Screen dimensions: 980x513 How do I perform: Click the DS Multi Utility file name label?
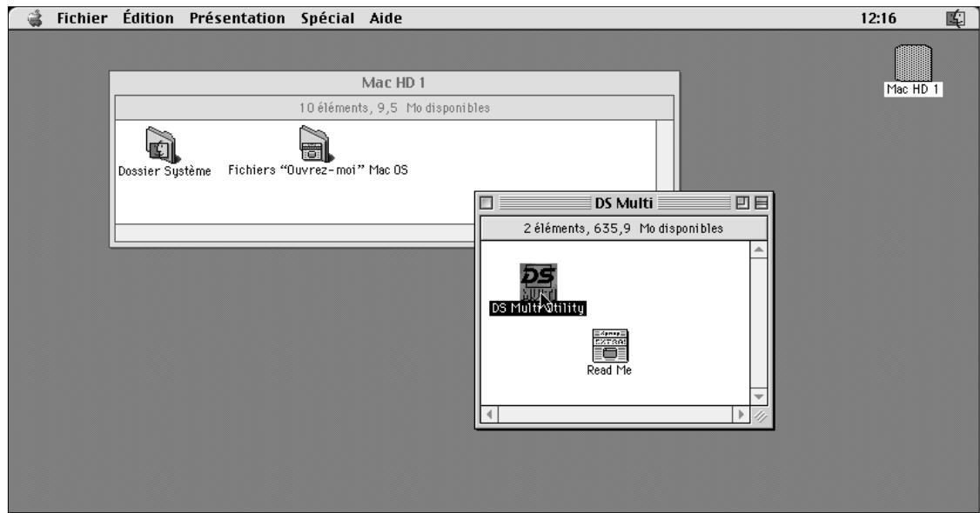tap(538, 308)
